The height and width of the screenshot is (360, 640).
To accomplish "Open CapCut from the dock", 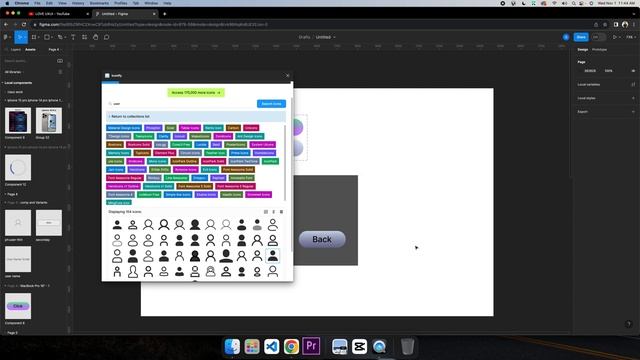I will coord(359,347).
